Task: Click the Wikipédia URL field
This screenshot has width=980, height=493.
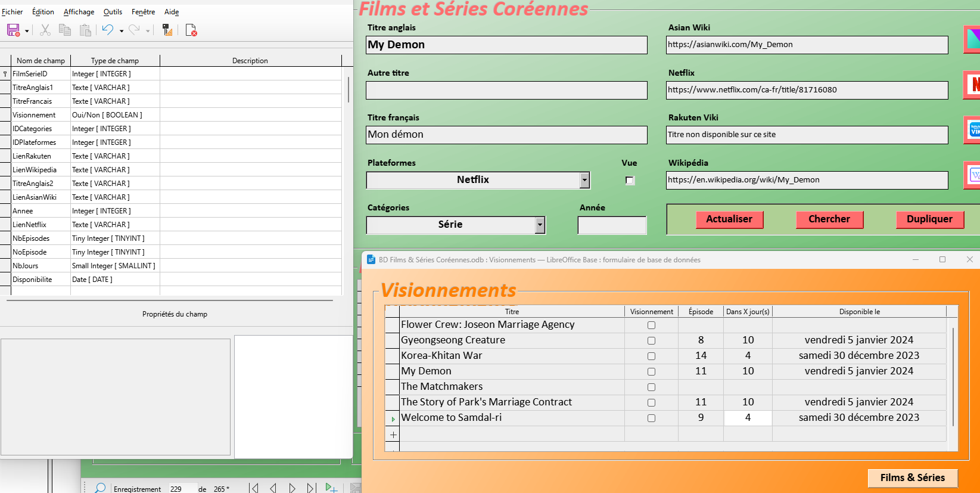Action: point(807,180)
